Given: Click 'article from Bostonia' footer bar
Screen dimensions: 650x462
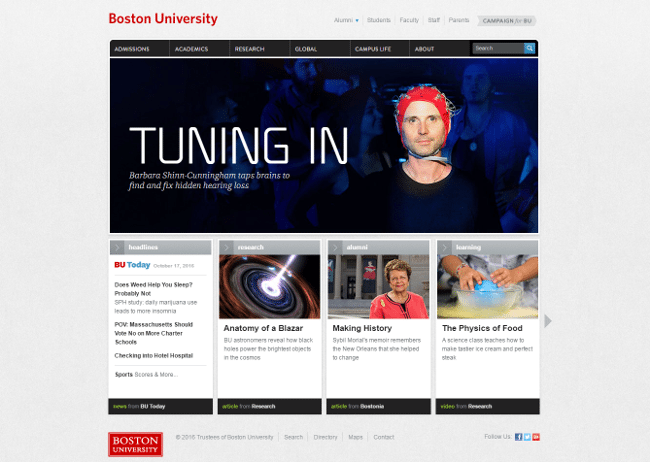Looking at the screenshot, I should coord(378,406).
